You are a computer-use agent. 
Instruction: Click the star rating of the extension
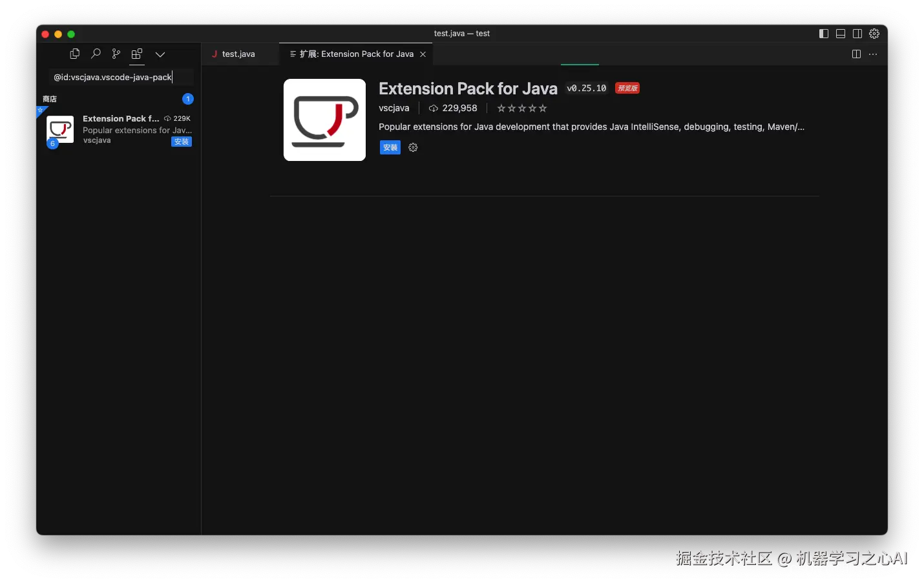[522, 108]
